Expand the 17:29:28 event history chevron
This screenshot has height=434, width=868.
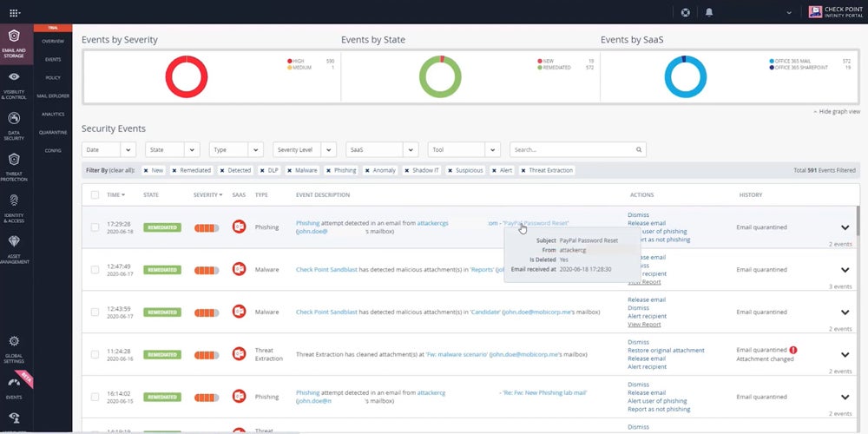tap(845, 227)
